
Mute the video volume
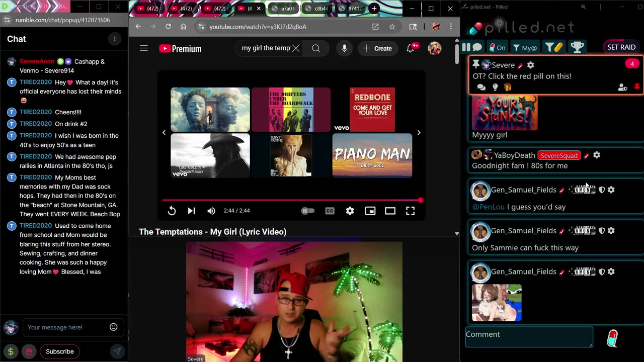[x=211, y=211]
